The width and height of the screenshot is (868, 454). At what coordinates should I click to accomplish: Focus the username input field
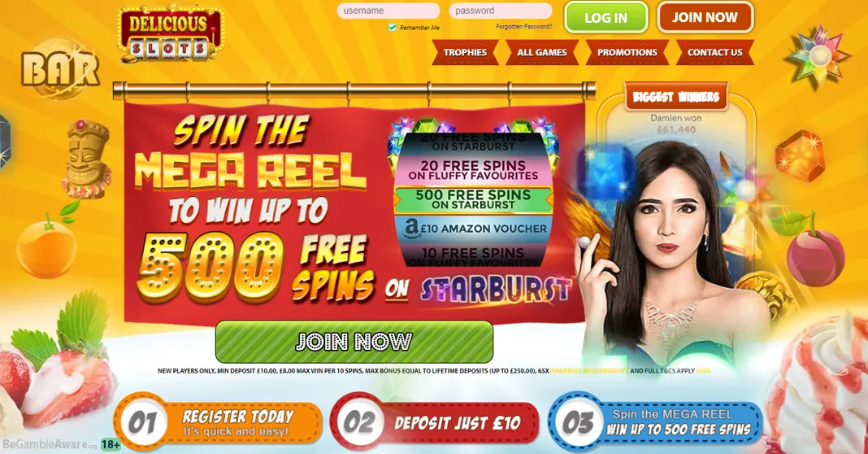[x=388, y=11]
